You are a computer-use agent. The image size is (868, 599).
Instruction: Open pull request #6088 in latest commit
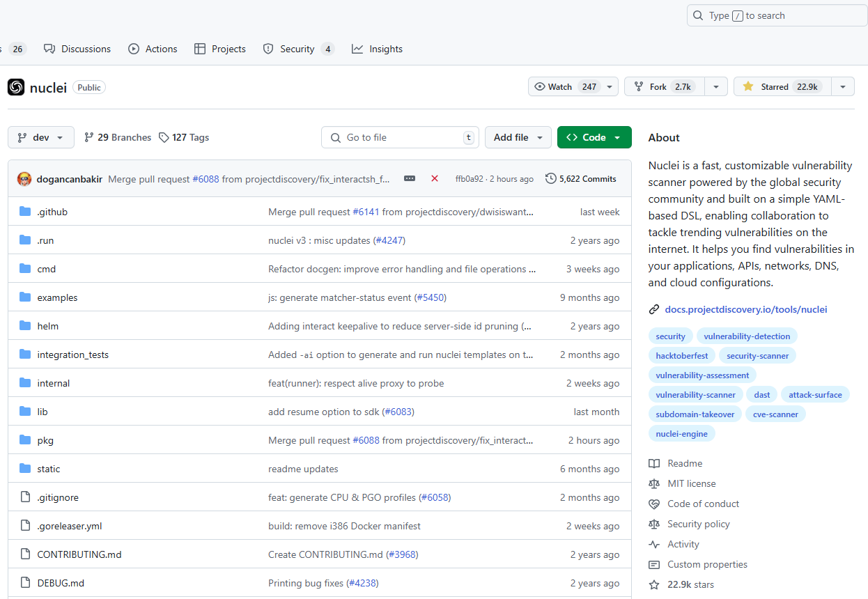206,179
